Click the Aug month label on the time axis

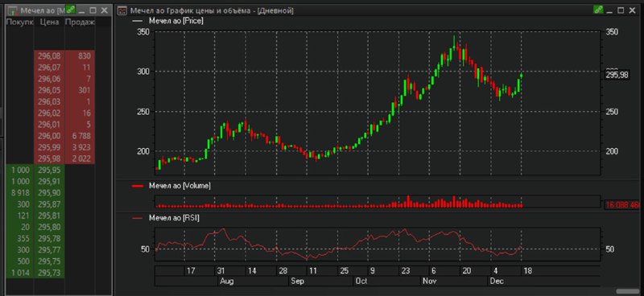pyautogui.click(x=227, y=282)
